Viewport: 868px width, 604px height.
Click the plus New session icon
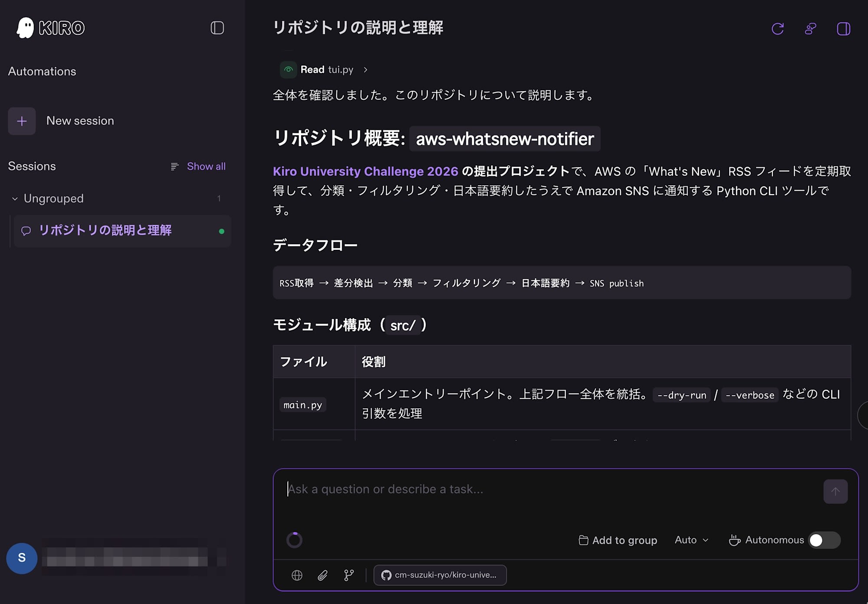[22, 121]
